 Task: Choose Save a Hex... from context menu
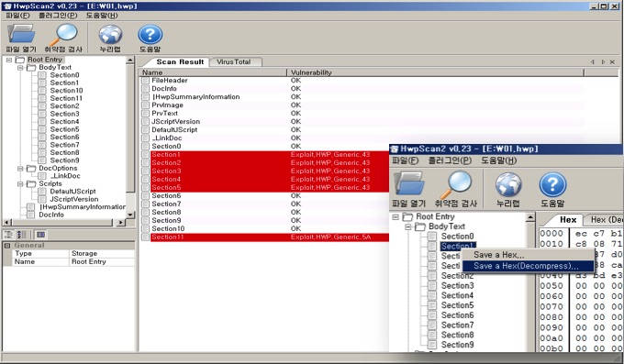[x=528, y=255]
